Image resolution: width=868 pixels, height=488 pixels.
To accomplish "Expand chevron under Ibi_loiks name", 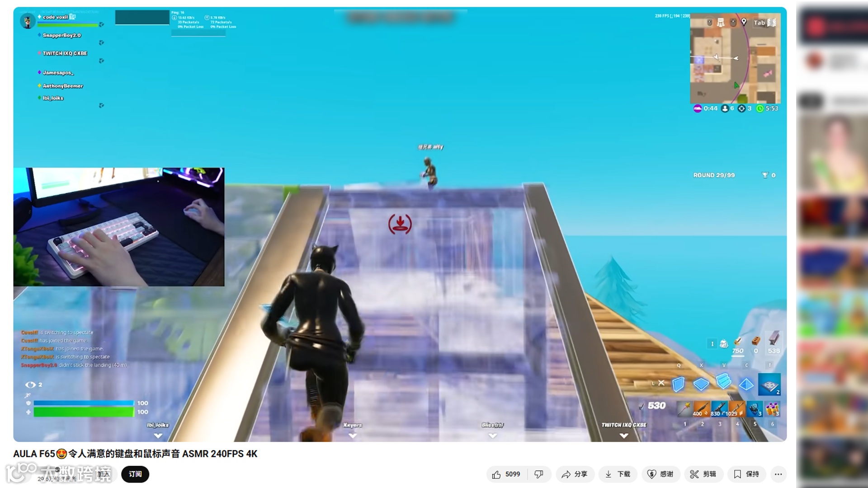I will (158, 436).
